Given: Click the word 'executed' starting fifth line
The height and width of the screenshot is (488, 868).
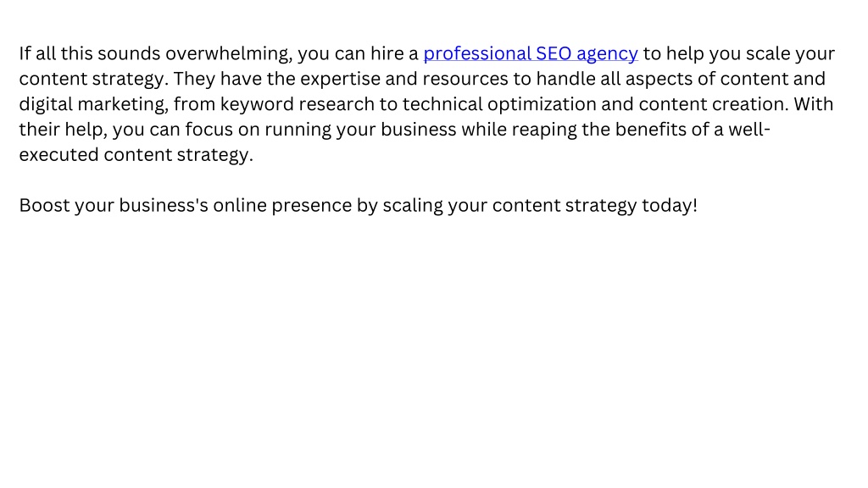Looking at the screenshot, I should [x=59, y=154].
